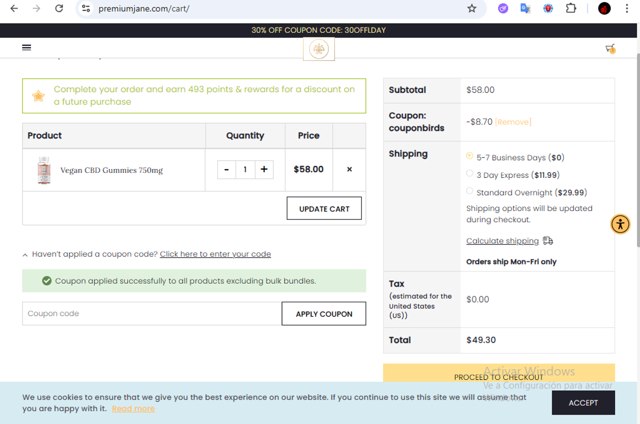This screenshot has width=640, height=424.
Task: Click the Update Cart button
Action: [x=324, y=209]
